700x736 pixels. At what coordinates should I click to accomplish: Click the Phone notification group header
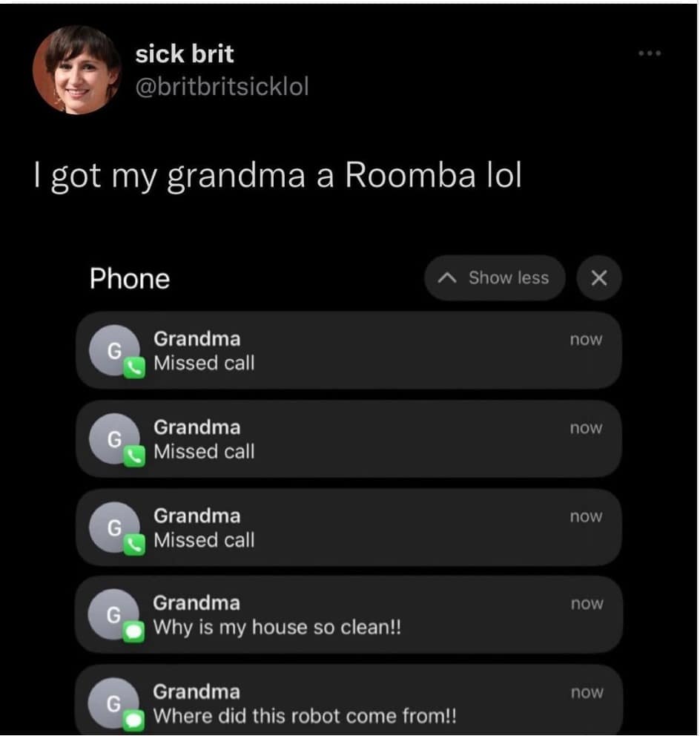[x=130, y=279]
